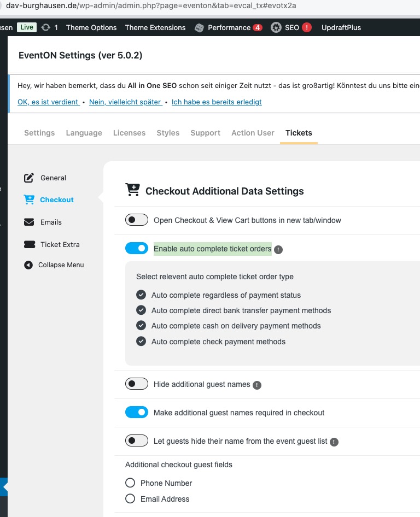
Task: Click the SEO gear icon in admin bar
Action: [276, 27]
